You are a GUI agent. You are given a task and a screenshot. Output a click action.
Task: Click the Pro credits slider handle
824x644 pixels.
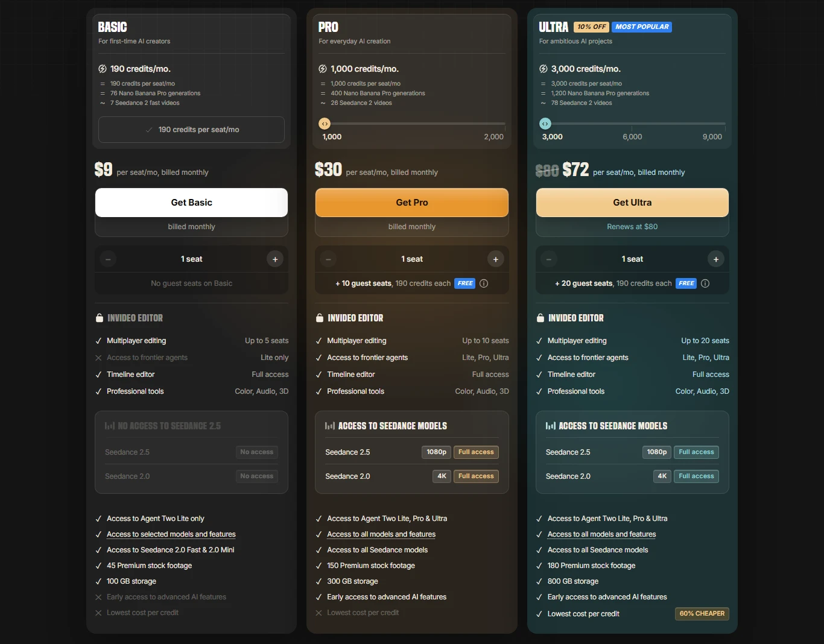[x=325, y=124]
